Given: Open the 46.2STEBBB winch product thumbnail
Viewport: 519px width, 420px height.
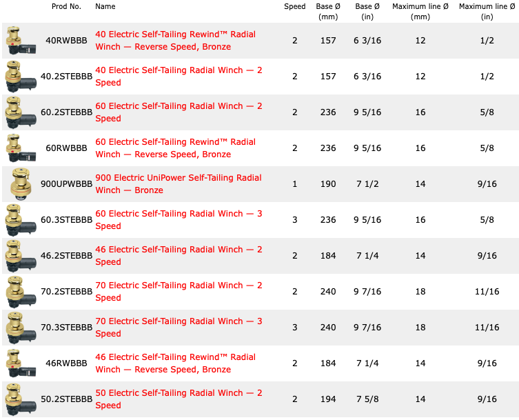Looking at the screenshot, I should point(21,256).
